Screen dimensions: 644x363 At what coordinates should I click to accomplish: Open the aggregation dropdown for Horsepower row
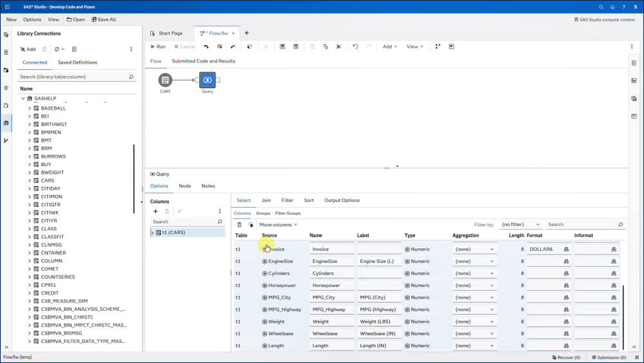point(474,286)
